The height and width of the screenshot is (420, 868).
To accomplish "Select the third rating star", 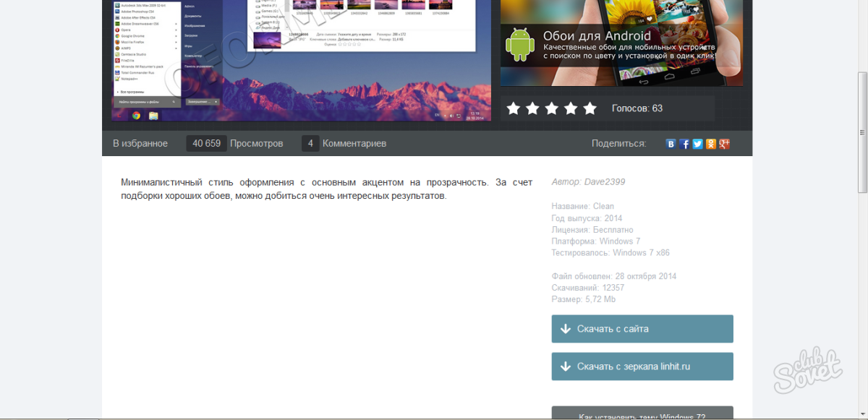I will point(552,108).
